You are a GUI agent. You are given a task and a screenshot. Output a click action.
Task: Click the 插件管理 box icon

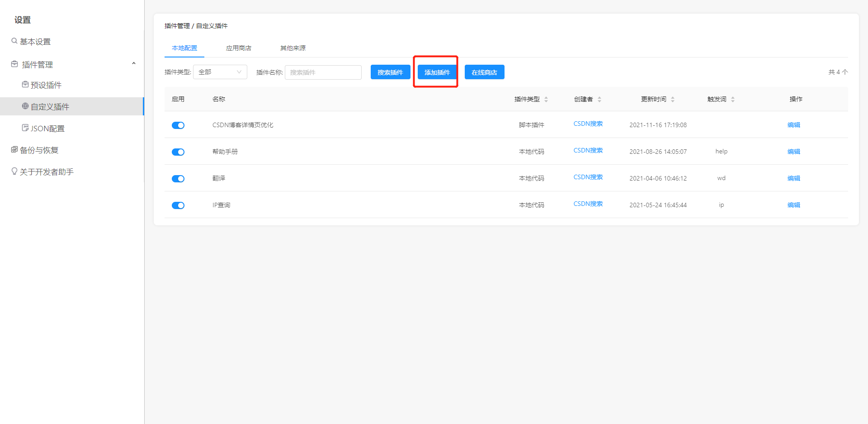pyautogui.click(x=14, y=64)
